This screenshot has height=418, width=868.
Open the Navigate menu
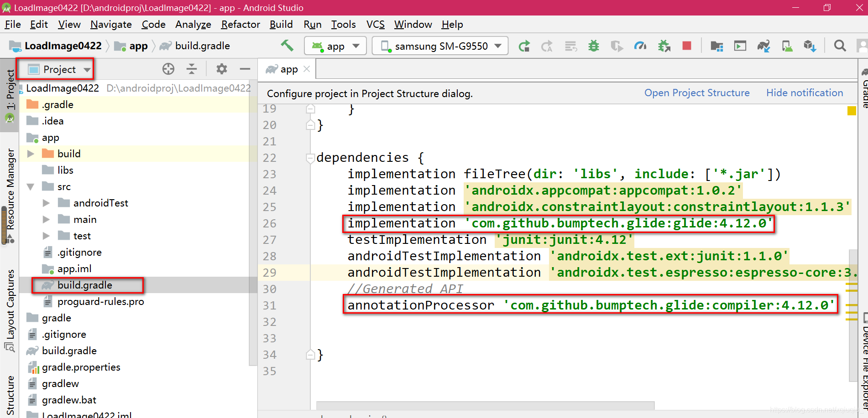click(111, 24)
